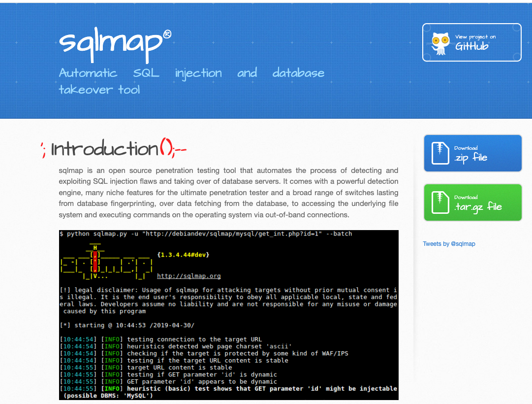This screenshot has width=532, height=404.
Task: Click 'testing connection to the target URL' line
Action: (161, 339)
